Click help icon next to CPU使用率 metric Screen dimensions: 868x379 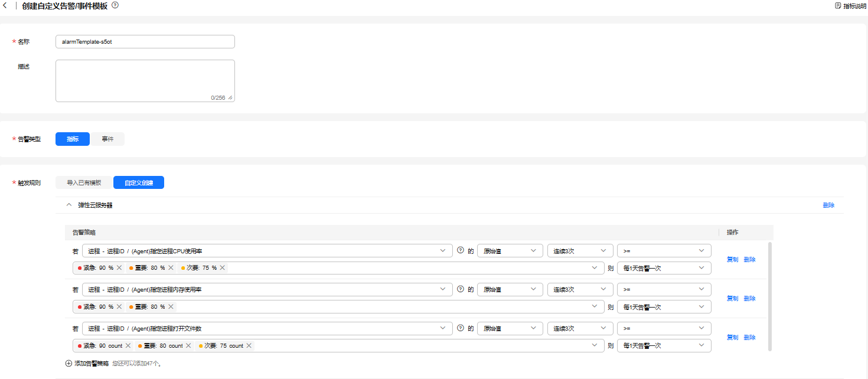(x=461, y=251)
